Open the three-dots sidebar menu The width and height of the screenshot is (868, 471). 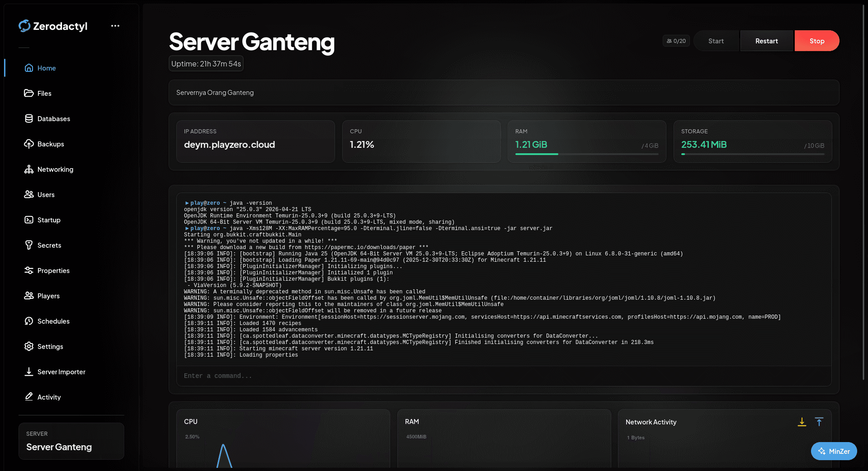(115, 26)
